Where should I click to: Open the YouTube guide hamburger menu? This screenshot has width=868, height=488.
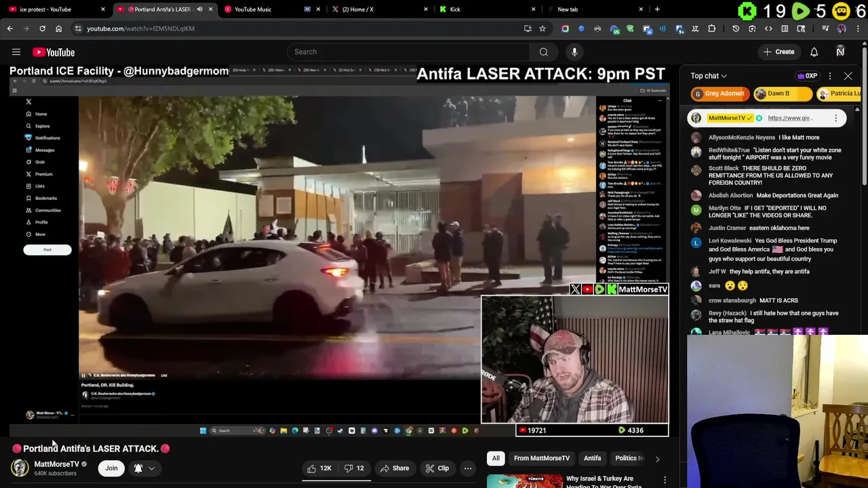pos(16,52)
